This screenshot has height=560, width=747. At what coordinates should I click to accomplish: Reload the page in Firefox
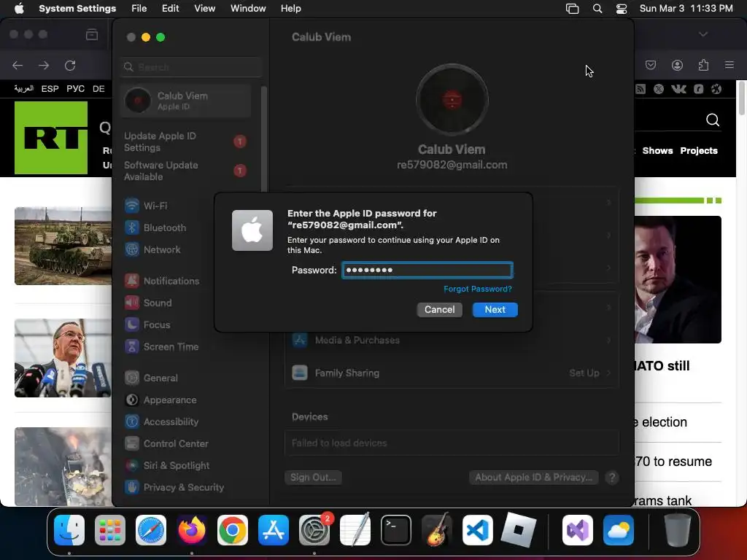point(70,65)
